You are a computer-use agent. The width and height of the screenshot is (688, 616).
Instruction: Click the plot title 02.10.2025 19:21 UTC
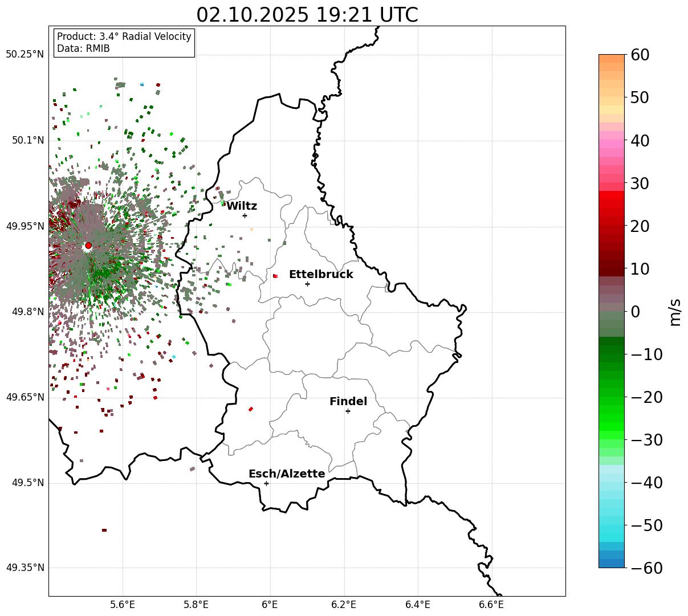(307, 14)
